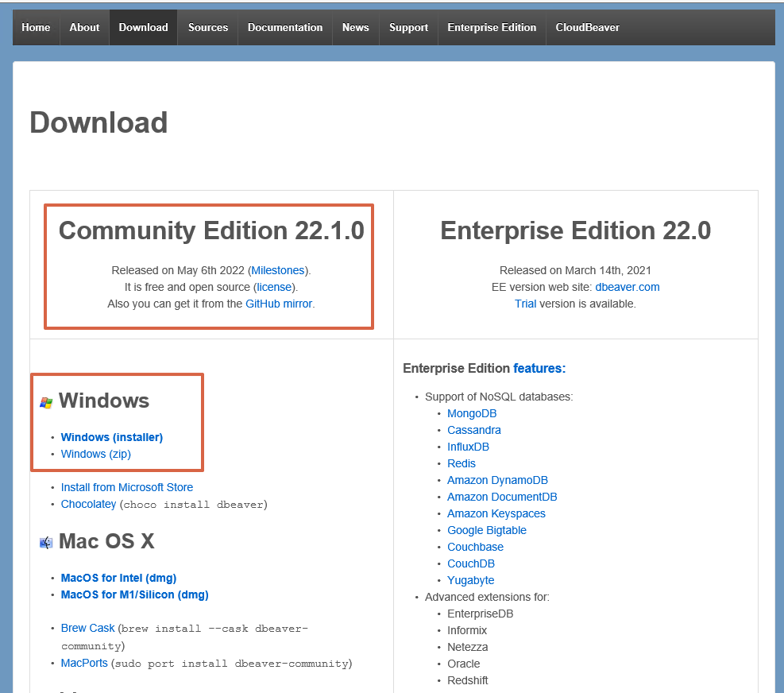The image size is (784, 693).
Task: Open the MacPorts link
Action: (84, 663)
